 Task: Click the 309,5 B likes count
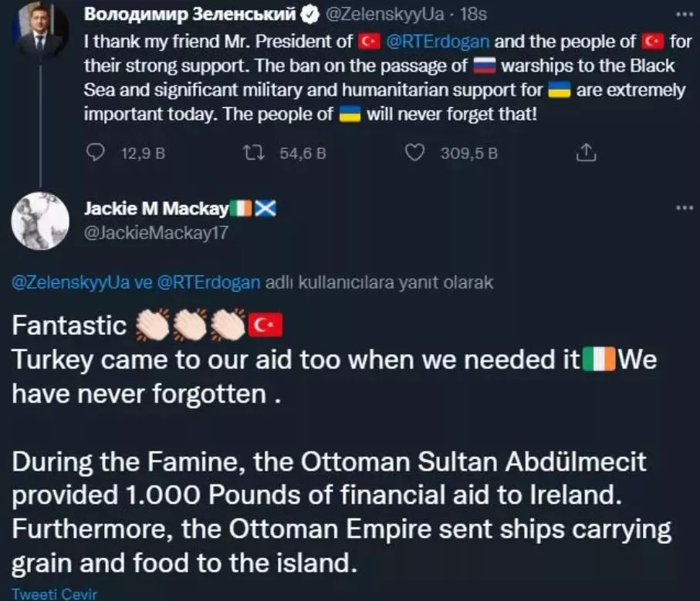[468, 153]
